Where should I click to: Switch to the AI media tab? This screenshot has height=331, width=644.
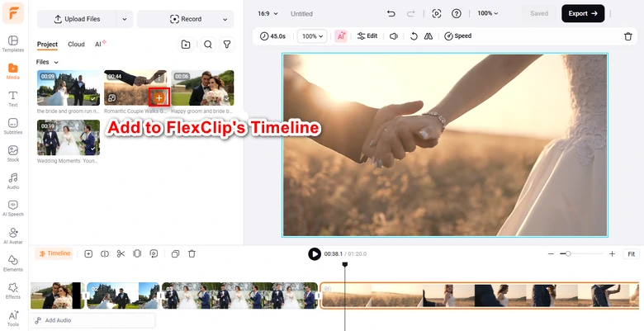coord(100,44)
